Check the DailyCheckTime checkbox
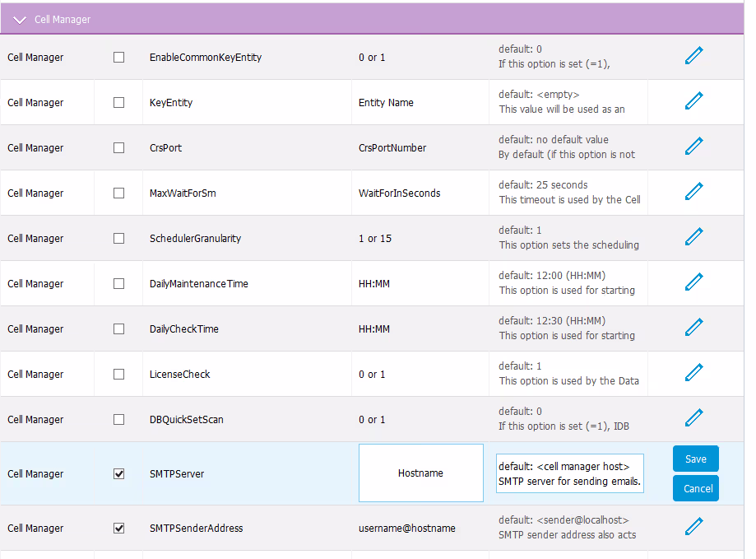756x559 pixels. 119,329
